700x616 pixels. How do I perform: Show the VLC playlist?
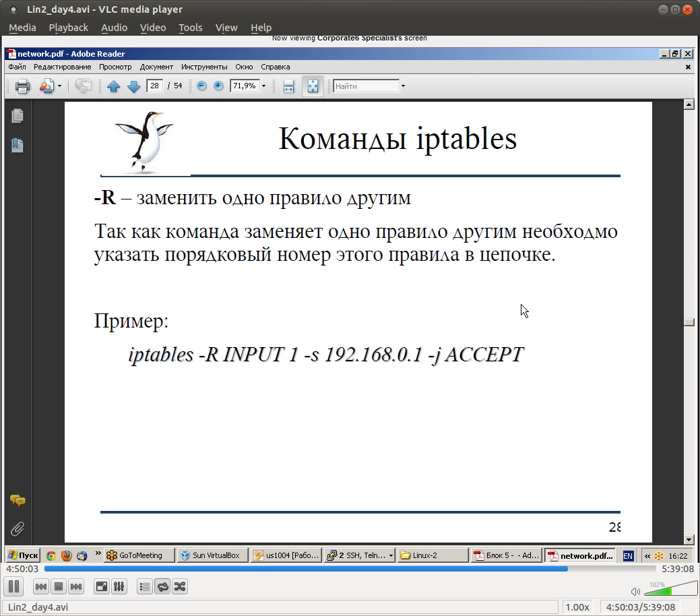144,586
